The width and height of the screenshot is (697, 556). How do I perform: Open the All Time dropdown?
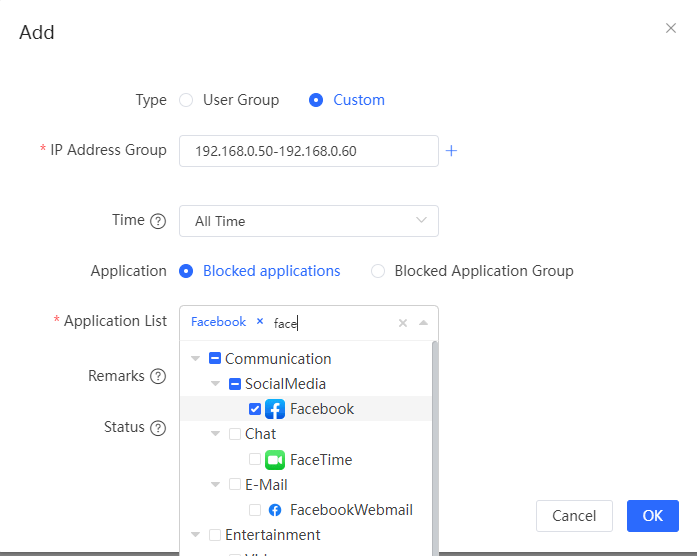pos(308,221)
